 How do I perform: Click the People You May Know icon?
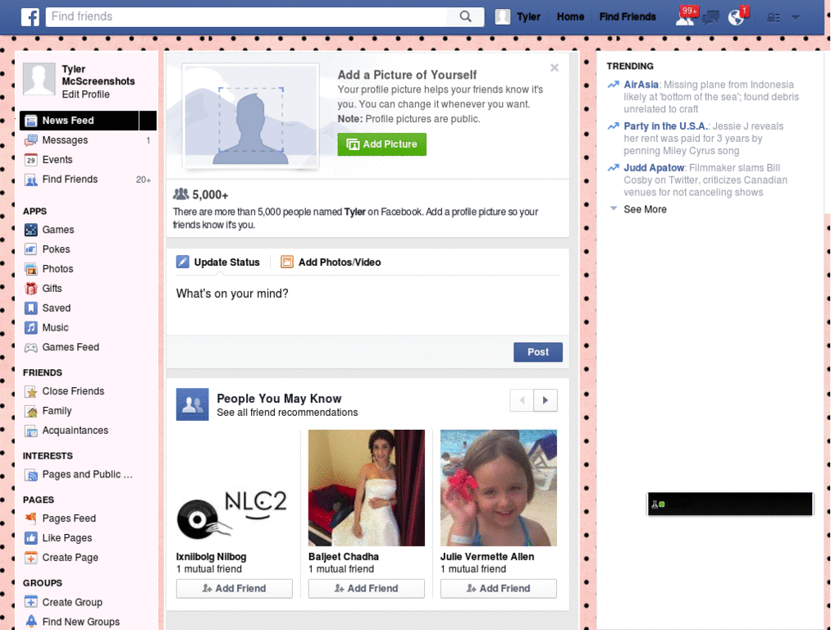192,404
